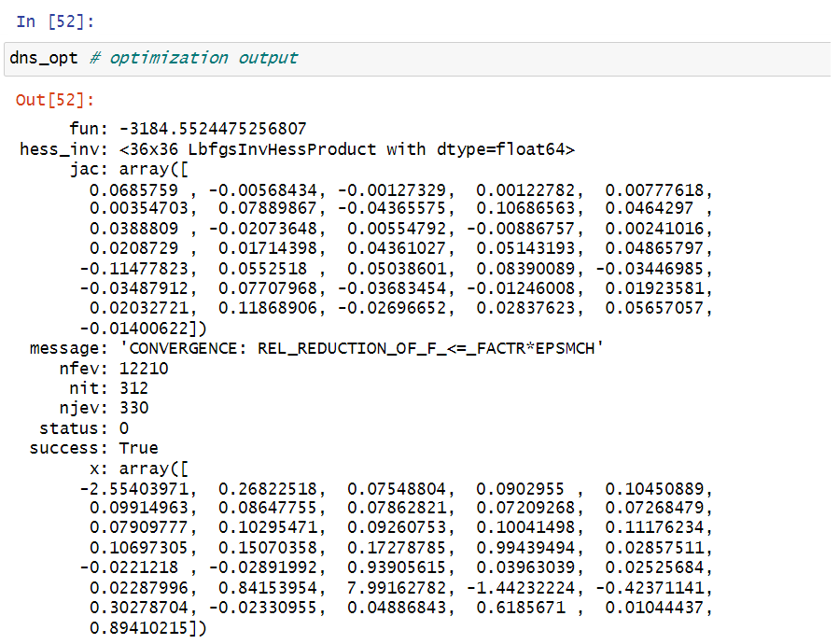Click x value 0.26822518
This screenshot has width=839, height=644.
268,489
